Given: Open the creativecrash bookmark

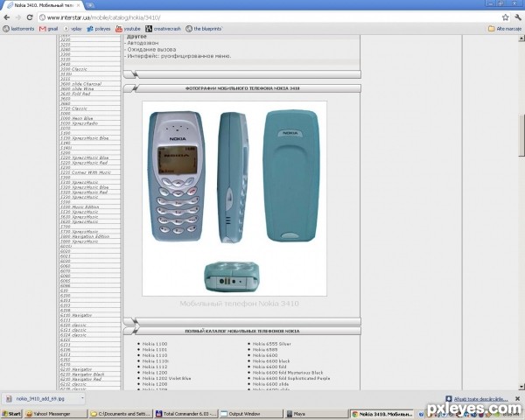Looking at the screenshot, I should click(x=164, y=29).
